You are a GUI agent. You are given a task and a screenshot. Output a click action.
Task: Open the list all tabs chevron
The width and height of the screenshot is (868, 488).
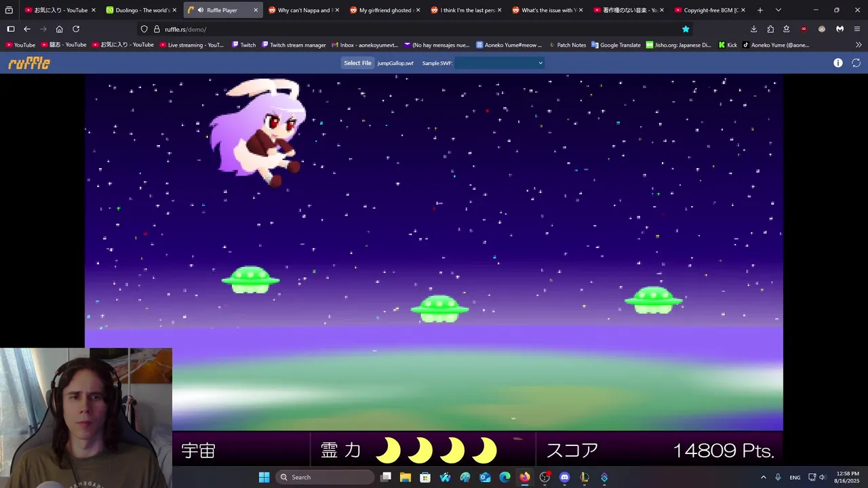click(x=778, y=10)
